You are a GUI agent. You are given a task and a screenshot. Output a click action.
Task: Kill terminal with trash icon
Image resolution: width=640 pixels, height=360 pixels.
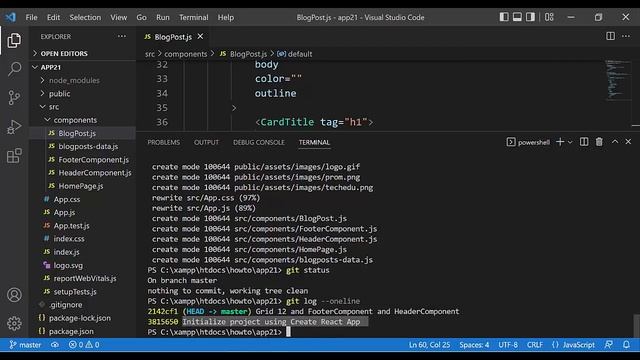tap(599, 142)
